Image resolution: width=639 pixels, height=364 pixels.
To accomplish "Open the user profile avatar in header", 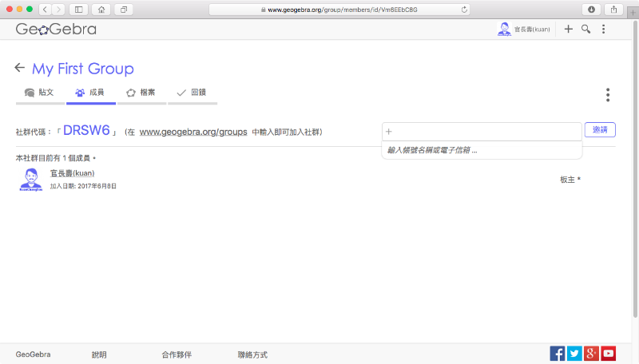I will 504,29.
